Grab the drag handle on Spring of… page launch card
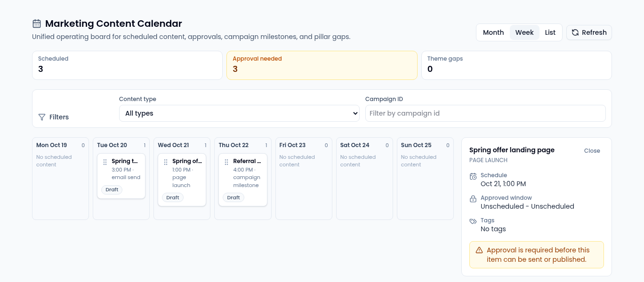 [x=165, y=162]
